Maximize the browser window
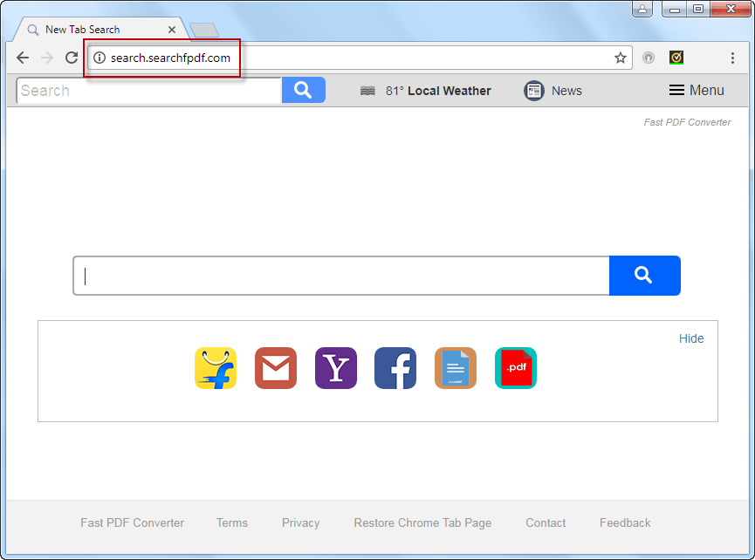755x560 pixels. (x=698, y=9)
